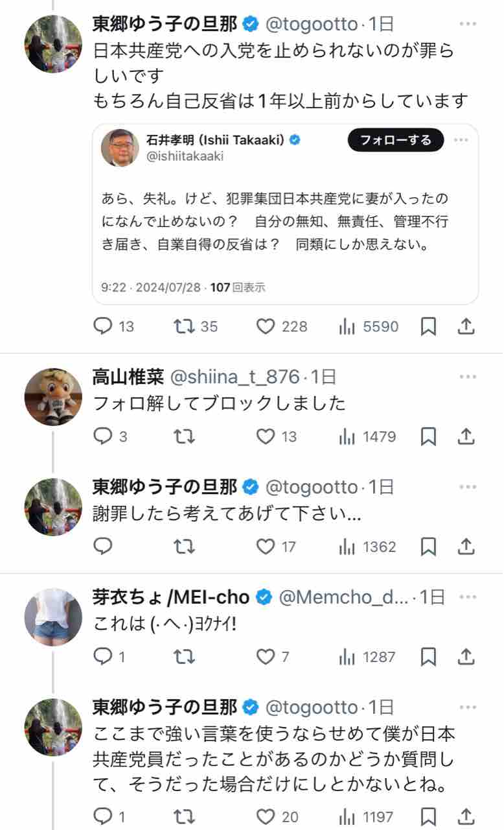Share the top tweet by 東郷ゆう子の旦那
Image resolution: width=504 pixels, height=830 pixels.
[x=466, y=327]
